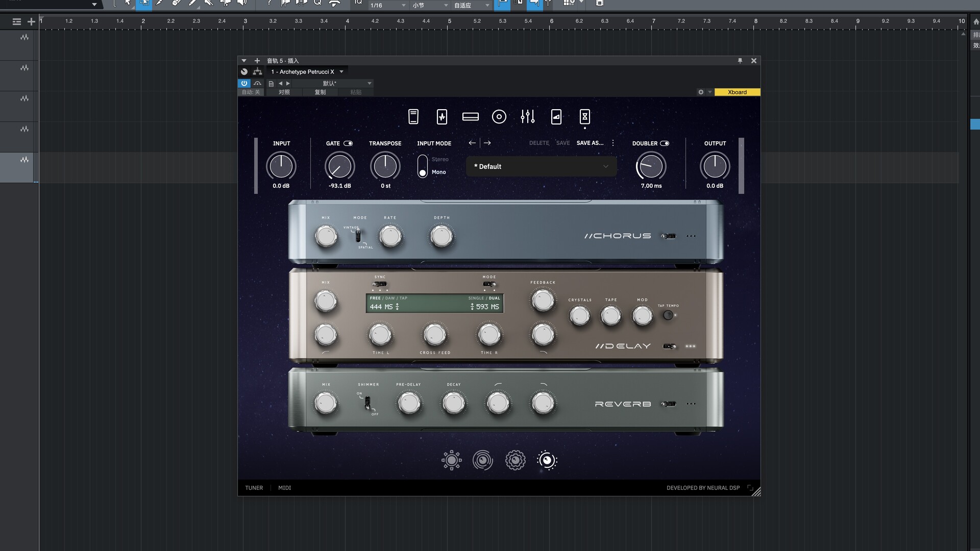
Task: Toggle the plugin power bypass button
Action: click(244, 83)
